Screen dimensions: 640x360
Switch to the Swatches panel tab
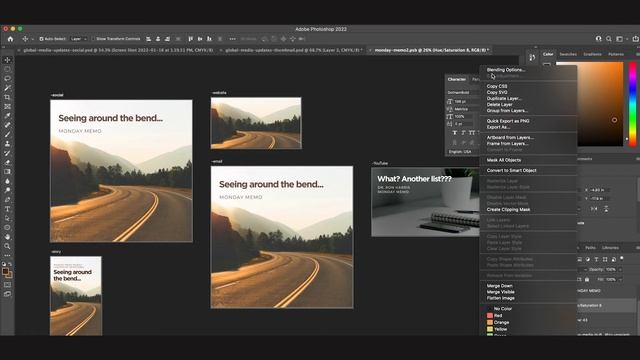point(568,54)
